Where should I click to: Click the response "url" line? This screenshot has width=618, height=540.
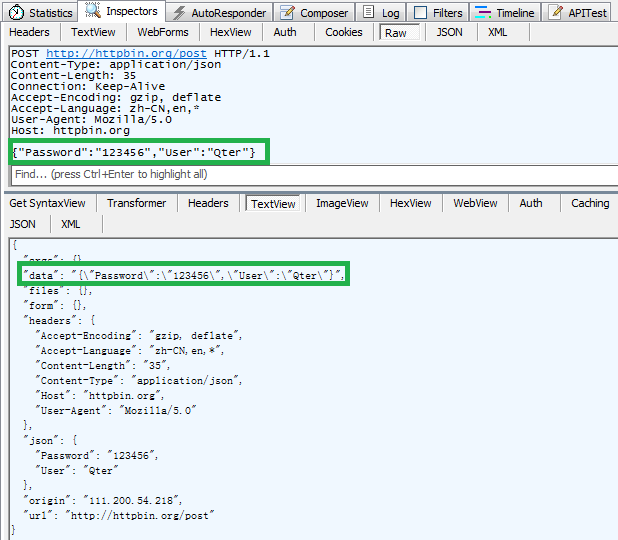pos(119,515)
